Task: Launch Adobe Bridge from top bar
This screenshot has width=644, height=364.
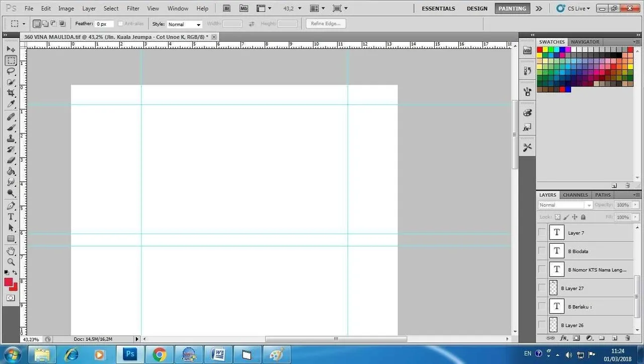Action: tap(226, 9)
